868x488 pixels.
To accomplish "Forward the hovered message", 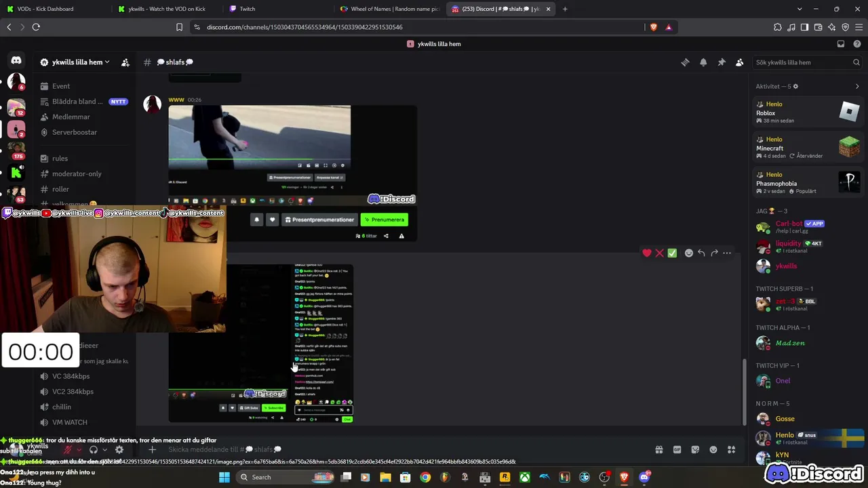I will (x=714, y=253).
